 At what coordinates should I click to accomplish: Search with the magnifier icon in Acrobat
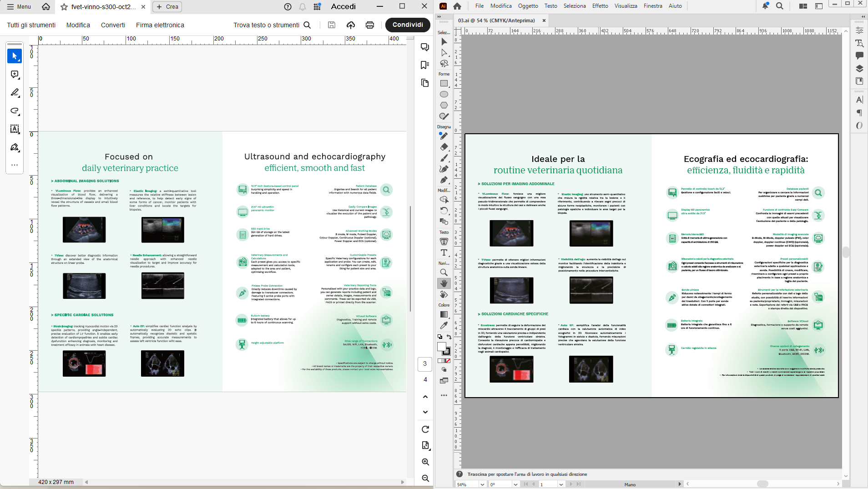[x=308, y=25]
